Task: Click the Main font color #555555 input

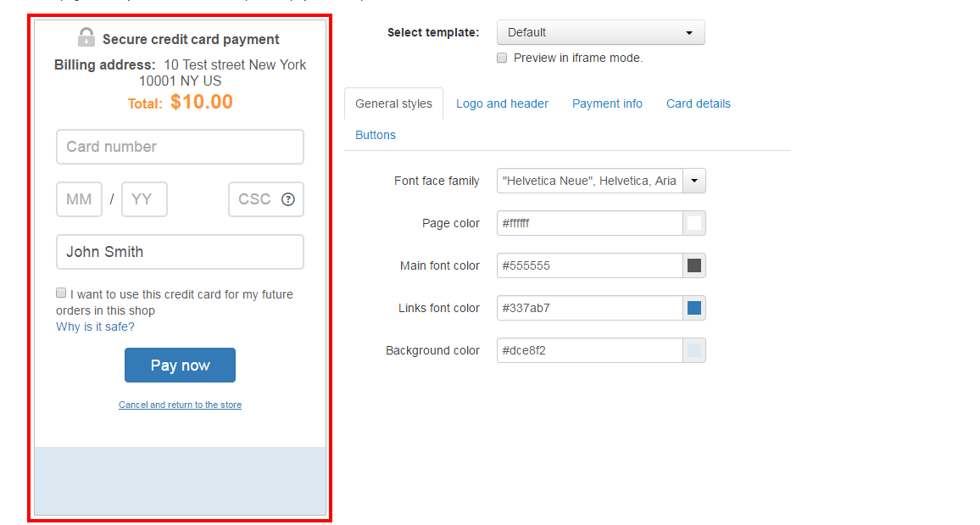Action: pyautogui.click(x=590, y=265)
